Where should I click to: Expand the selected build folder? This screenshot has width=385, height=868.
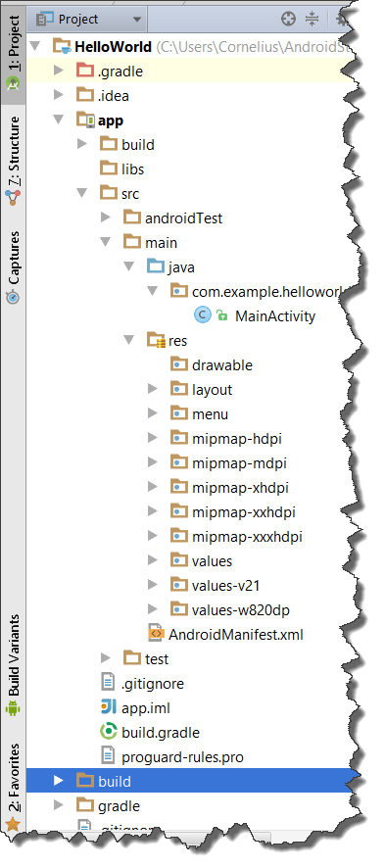[59, 781]
